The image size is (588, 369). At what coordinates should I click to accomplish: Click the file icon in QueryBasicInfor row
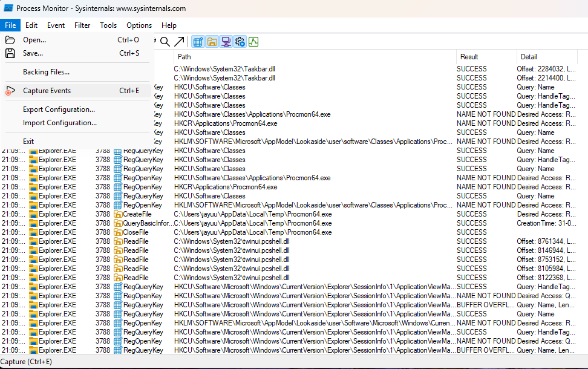click(118, 223)
